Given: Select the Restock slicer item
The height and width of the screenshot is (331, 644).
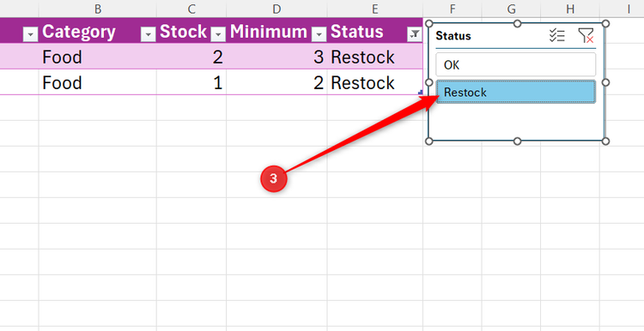Looking at the screenshot, I should (x=515, y=92).
